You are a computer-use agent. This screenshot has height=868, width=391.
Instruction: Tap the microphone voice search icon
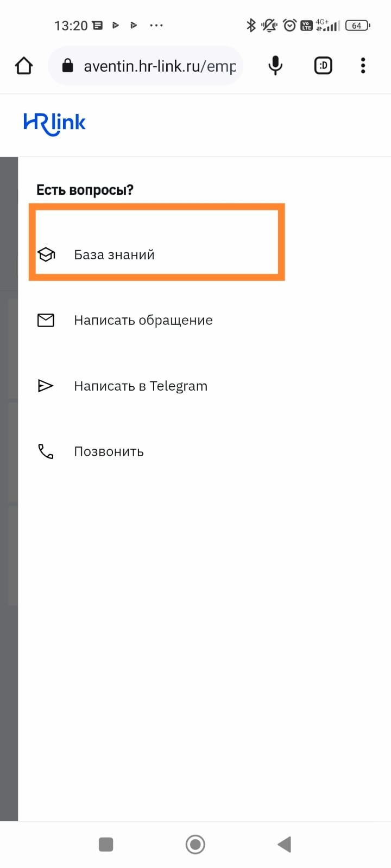pyautogui.click(x=275, y=66)
